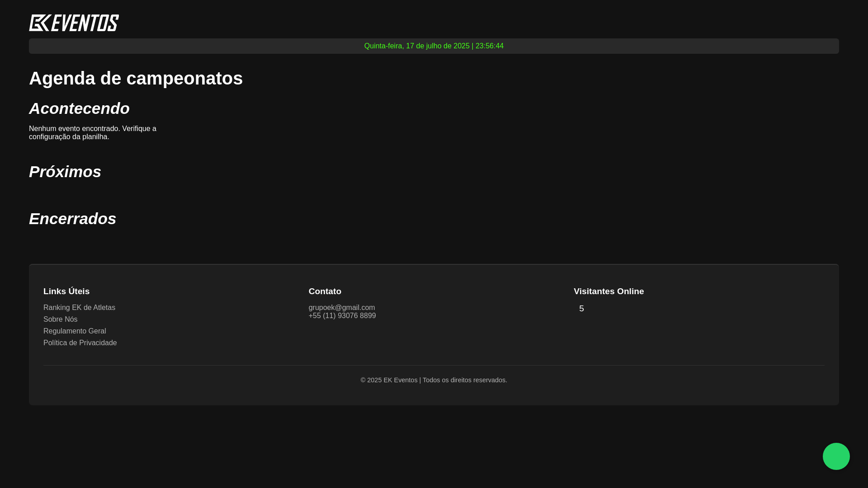Open the Sobre Nós link
The width and height of the screenshot is (868, 488).
coord(60,319)
